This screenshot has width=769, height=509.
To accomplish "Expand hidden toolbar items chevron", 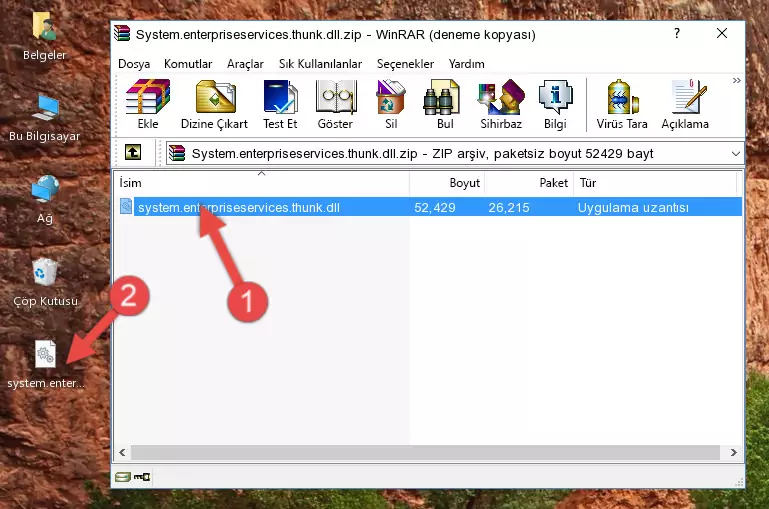I will [736, 80].
